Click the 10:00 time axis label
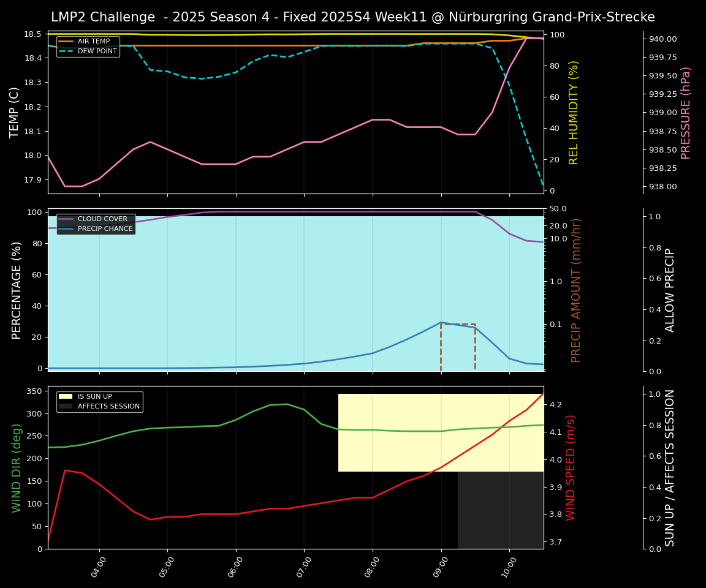The image size is (706, 588). coord(509,567)
